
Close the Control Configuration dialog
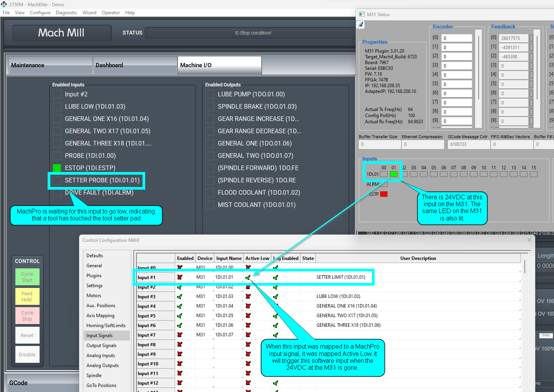click(x=529, y=240)
